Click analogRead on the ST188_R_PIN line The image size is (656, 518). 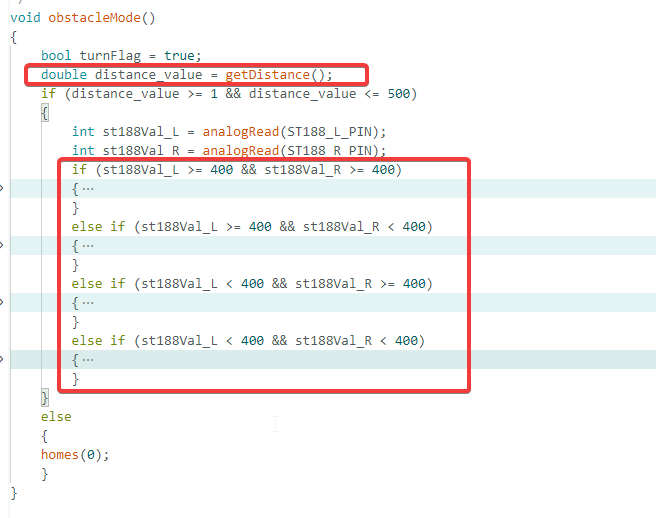tap(241, 151)
